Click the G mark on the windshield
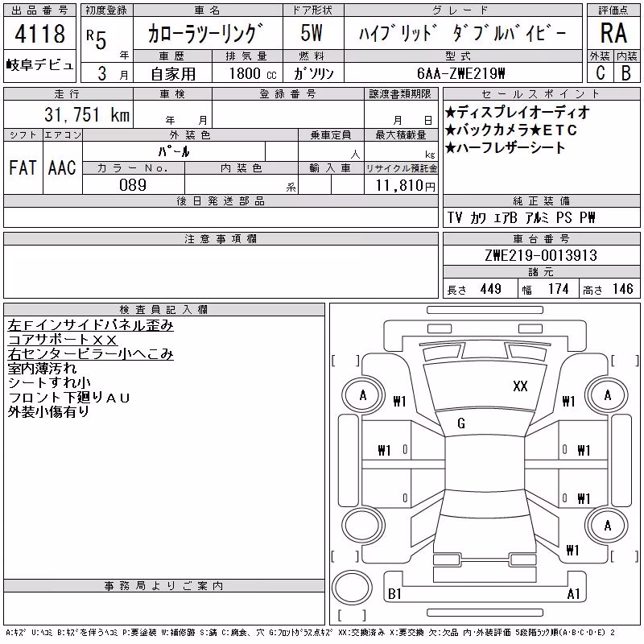Screen dimensions: 644x644 coord(461,423)
